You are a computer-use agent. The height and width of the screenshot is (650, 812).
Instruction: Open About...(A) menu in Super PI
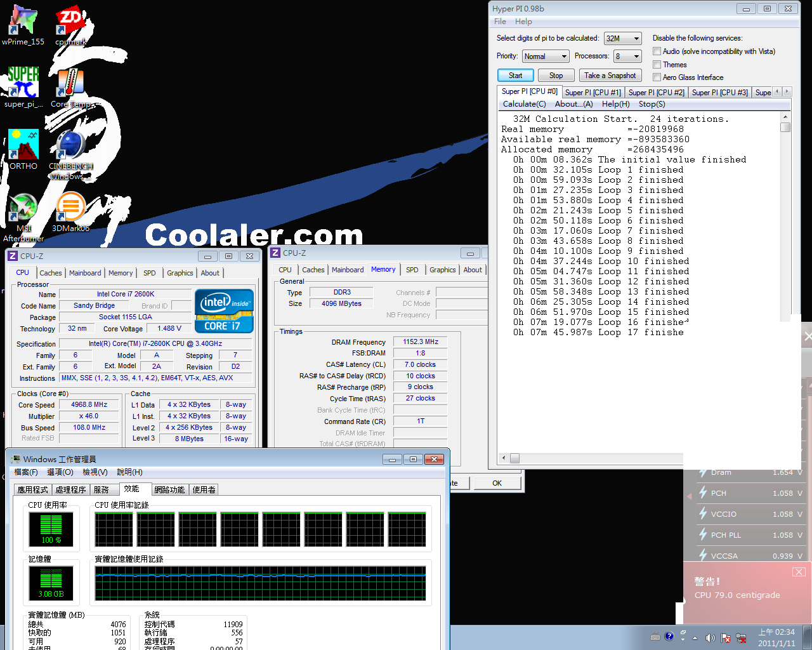(x=574, y=104)
